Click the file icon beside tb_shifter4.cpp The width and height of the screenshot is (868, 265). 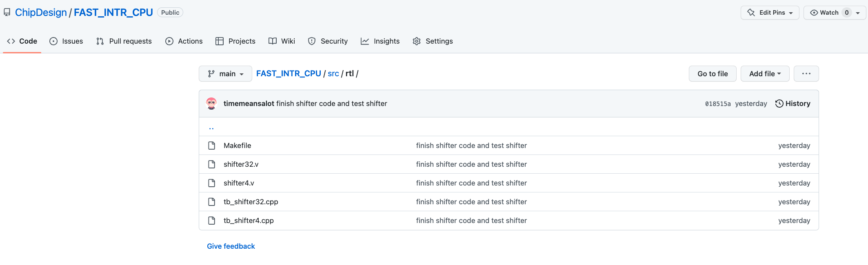211,221
